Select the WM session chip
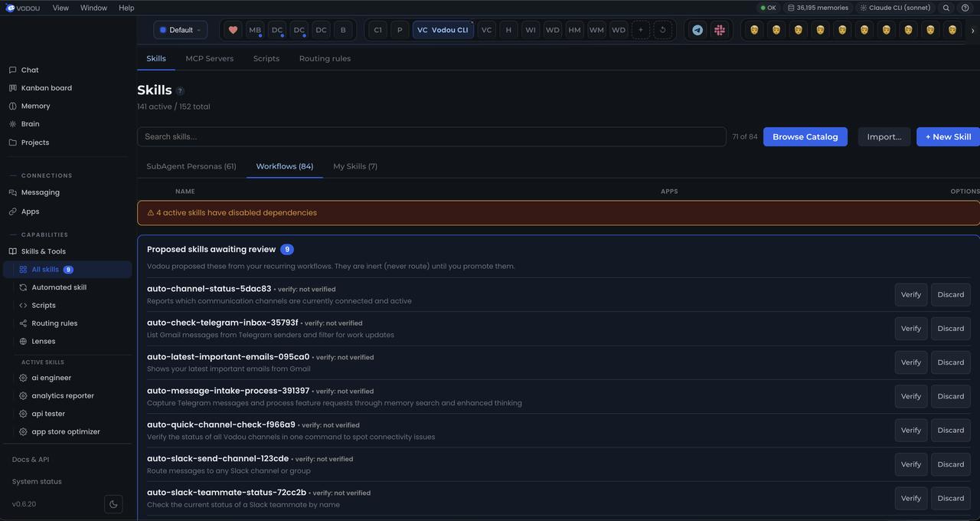This screenshot has width=980, height=521. (x=596, y=30)
